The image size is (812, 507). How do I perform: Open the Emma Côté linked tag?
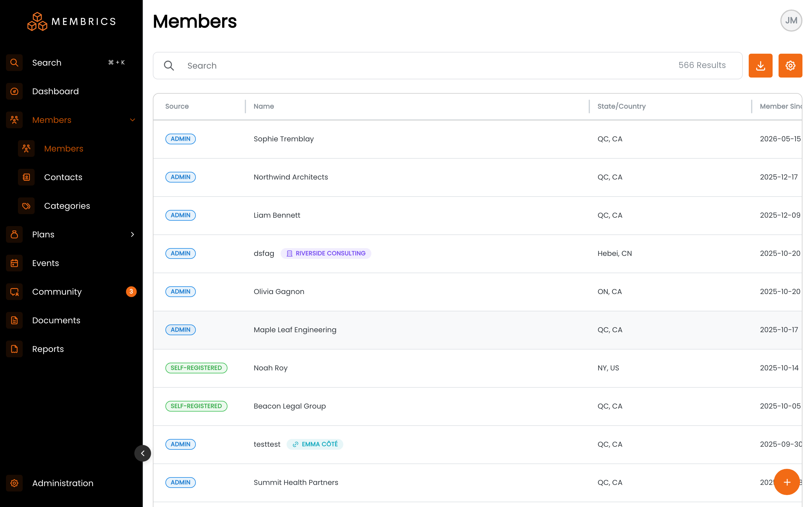click(x=315, y=444)
